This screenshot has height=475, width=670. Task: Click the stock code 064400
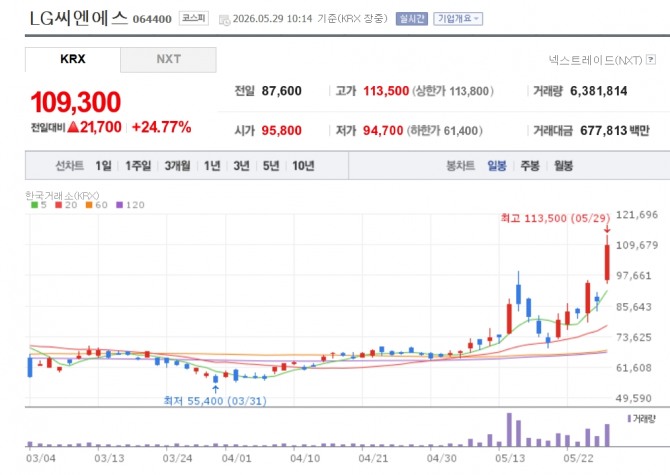coord(152,19)
